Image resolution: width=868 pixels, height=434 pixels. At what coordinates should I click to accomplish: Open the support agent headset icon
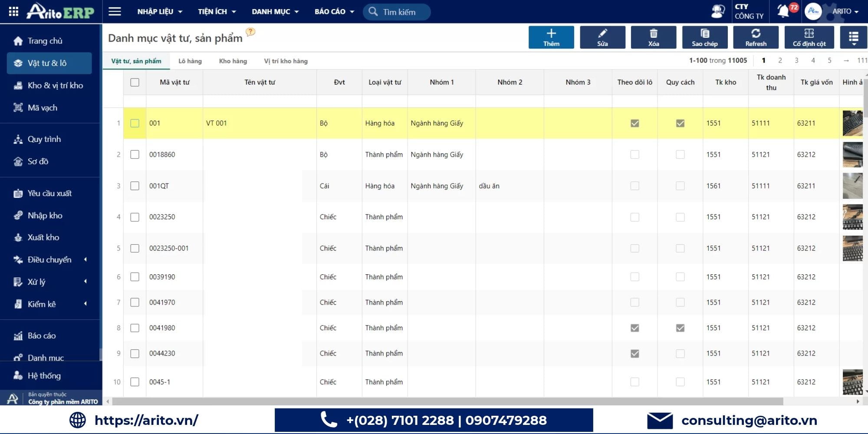pyautogui.click(x=718, y=11)
